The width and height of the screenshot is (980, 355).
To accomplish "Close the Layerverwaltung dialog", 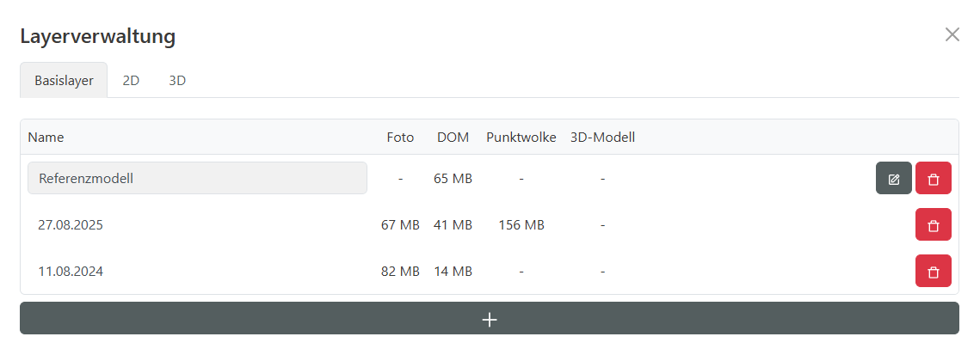I will pyautogui.click(x=952, y=34).
